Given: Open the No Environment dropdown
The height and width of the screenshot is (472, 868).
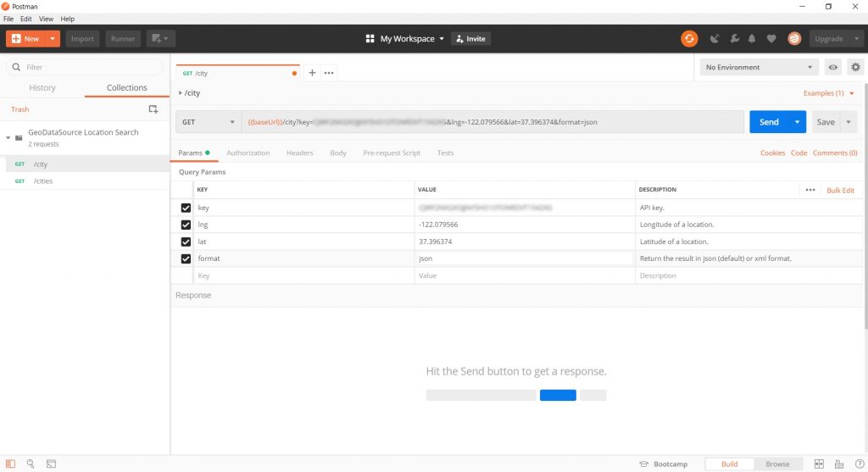Looking at the screenshot, I should (759, 67).
